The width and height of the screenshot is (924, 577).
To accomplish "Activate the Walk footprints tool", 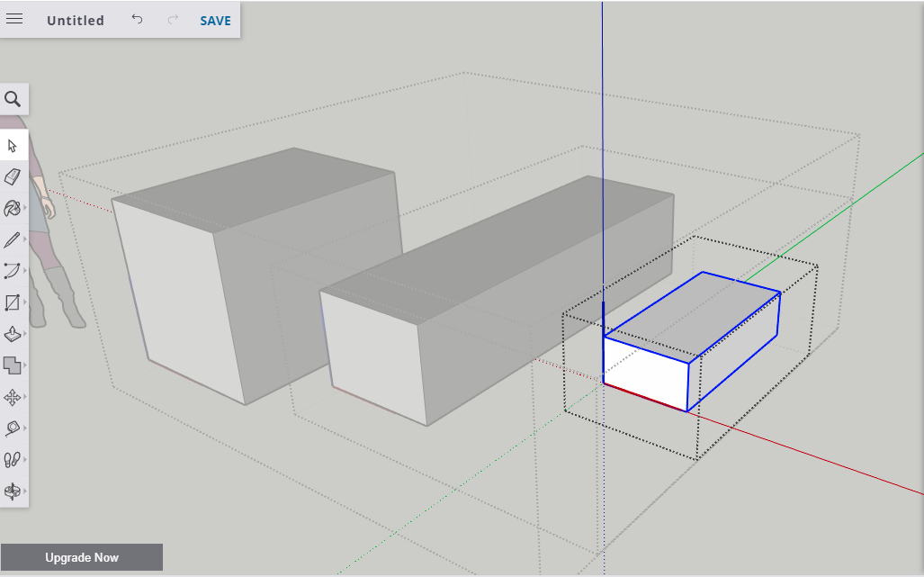I will click(x=12, y=460).
